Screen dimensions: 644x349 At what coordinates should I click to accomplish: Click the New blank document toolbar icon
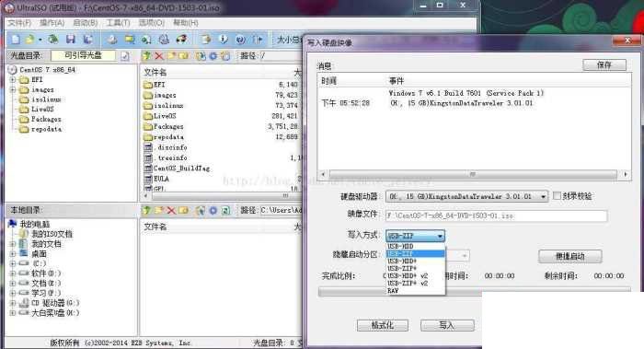(x=16, y=40)
